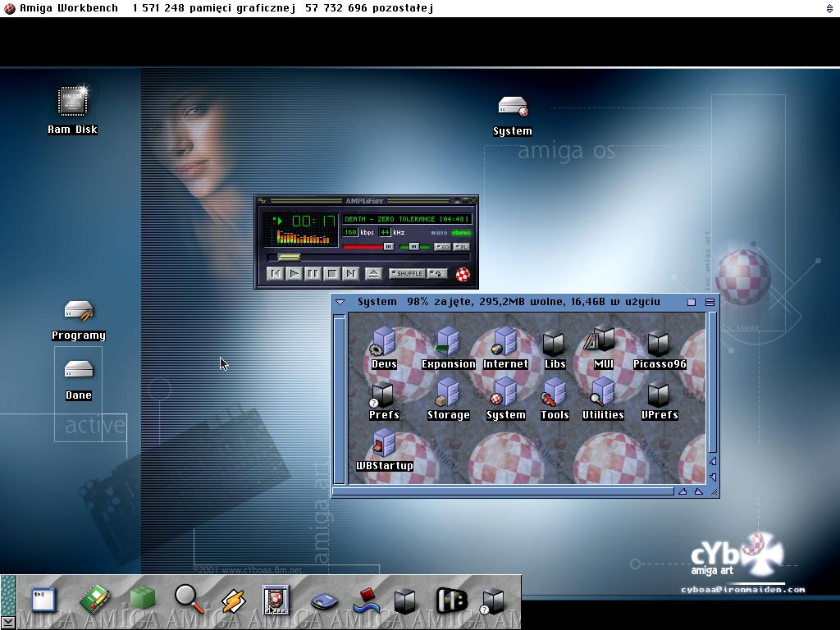Screen dimensions: 840x630
Task: Click the eject button in AMPLifier
Action: [x=373, y=274]
